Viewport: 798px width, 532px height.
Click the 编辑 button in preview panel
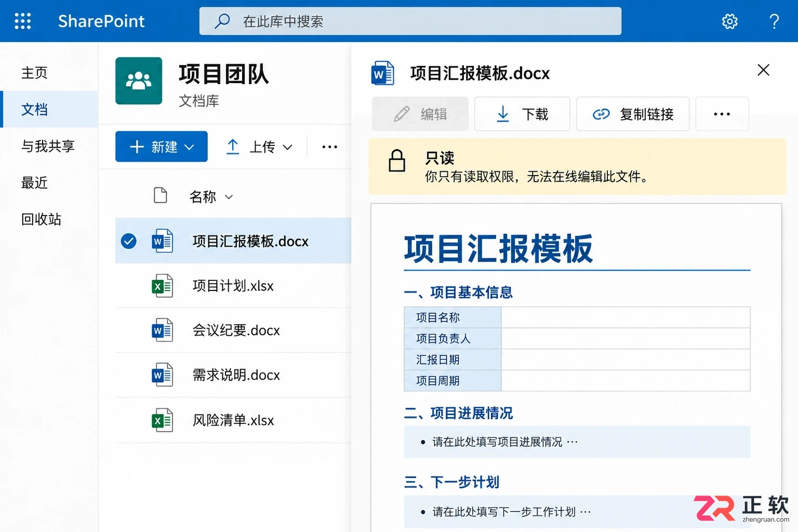pos(420,114)
